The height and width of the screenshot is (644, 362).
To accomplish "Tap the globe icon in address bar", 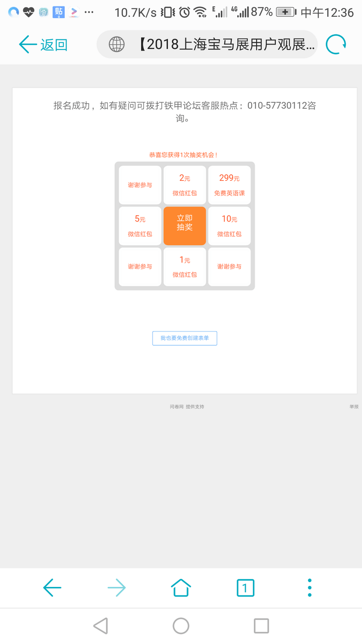I will coord(117,44).
